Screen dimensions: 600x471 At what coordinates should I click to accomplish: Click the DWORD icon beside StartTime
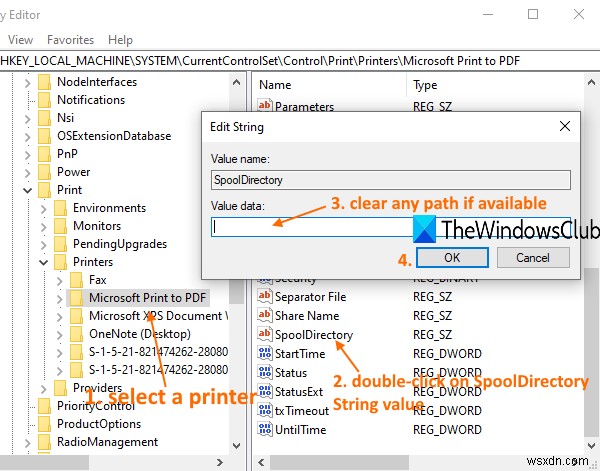265,353
